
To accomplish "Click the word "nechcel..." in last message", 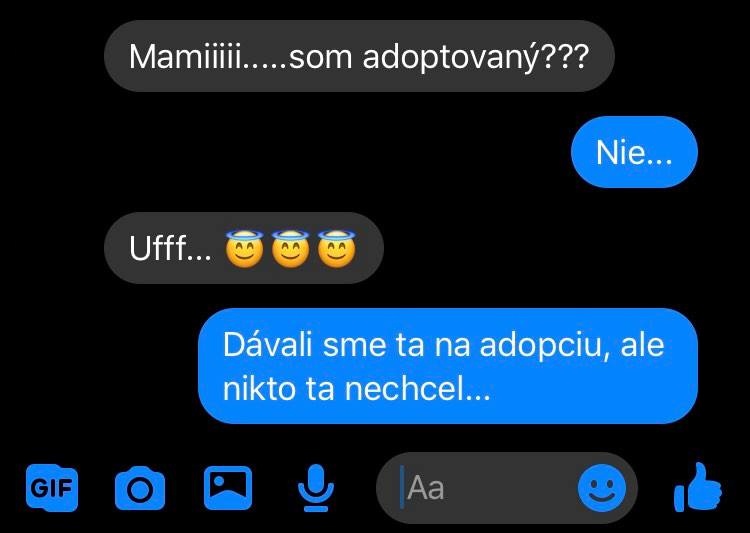I will tap(418, 389).
